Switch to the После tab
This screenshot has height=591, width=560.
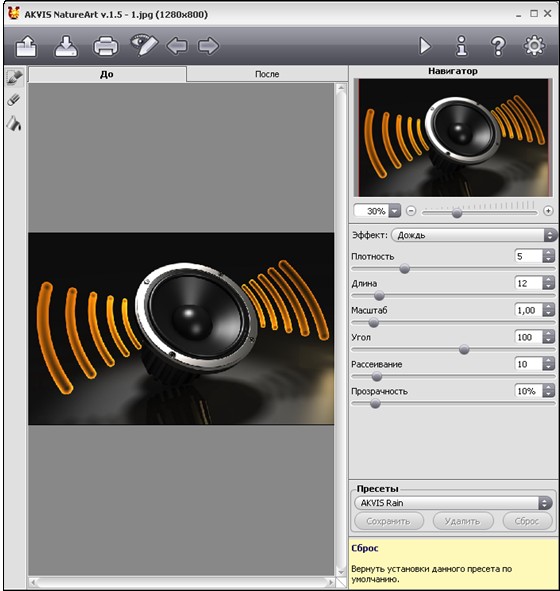pyautogui.click(x=267, y=74)
